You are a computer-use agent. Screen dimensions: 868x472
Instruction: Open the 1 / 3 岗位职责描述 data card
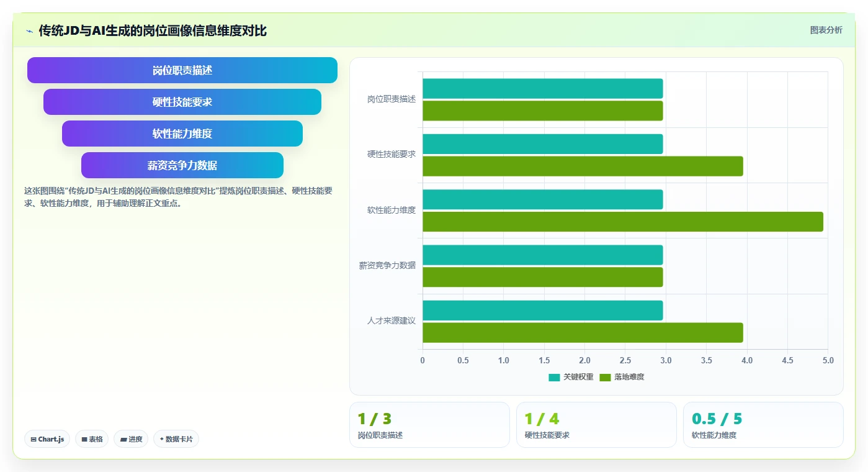429,425
